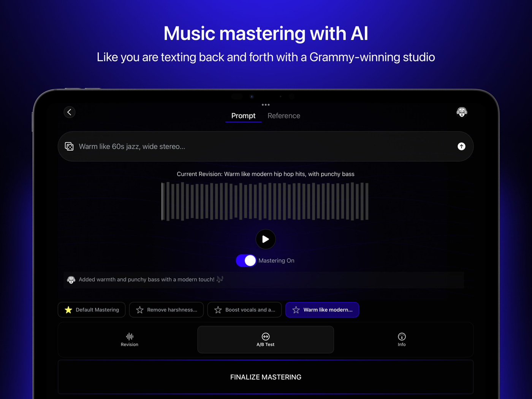Open the Reference tab
Screen dimensions: 532x399
click(x=283, y=116)
